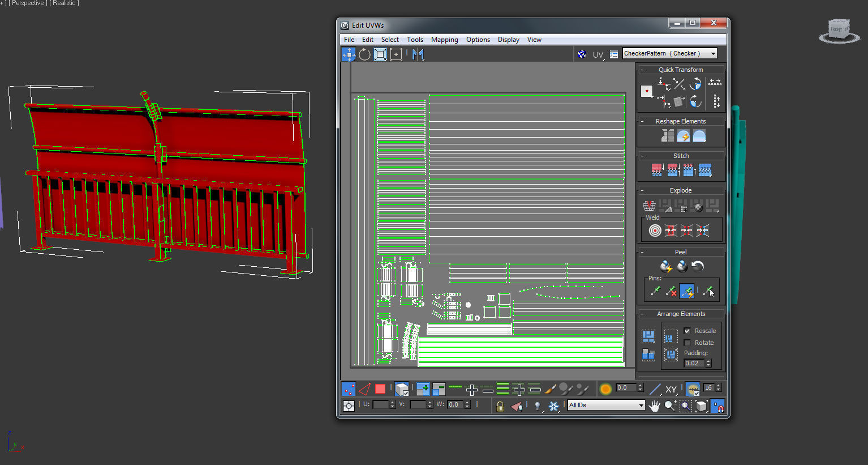
Task: Click the Freeze Selected snowflake icon
Action: [x=553, y=406]
